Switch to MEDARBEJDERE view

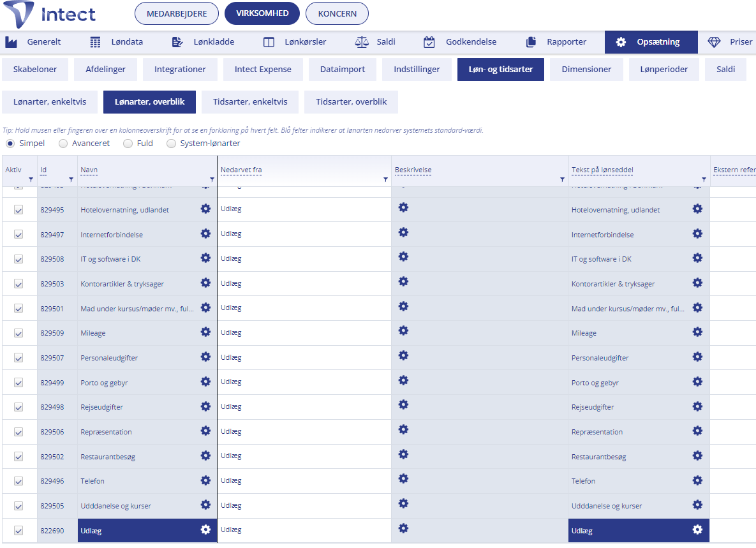(177, 13)
